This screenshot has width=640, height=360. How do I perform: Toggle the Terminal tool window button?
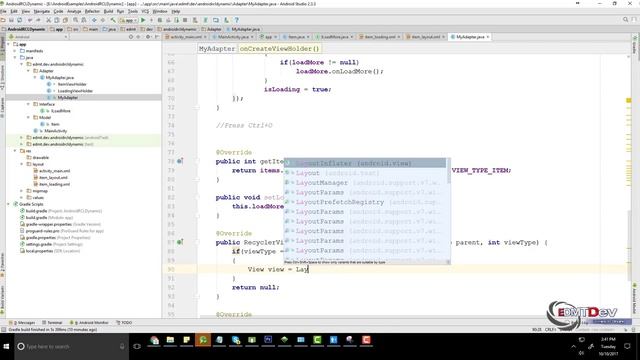tap(52, 322)
